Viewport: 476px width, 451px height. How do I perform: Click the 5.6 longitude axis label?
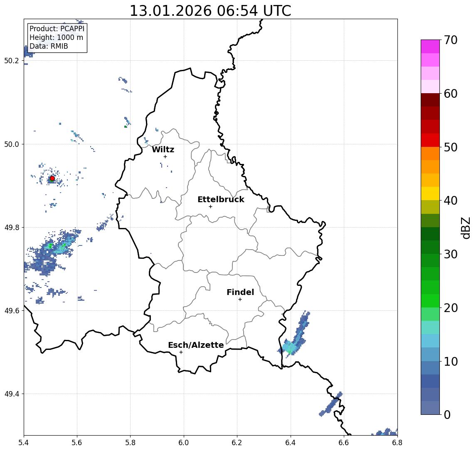point(77,443)
